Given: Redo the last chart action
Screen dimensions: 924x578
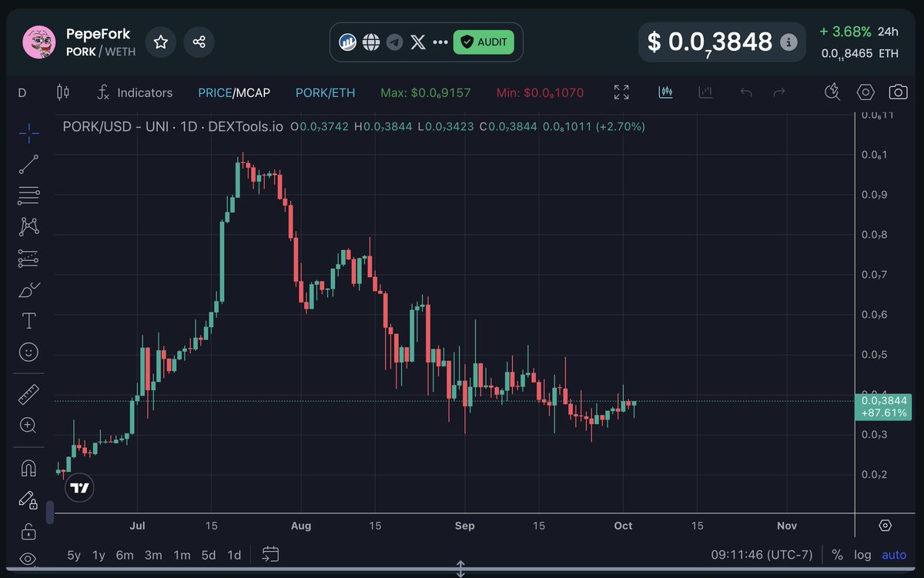Looking at the screenshot, I should [779, 92].
